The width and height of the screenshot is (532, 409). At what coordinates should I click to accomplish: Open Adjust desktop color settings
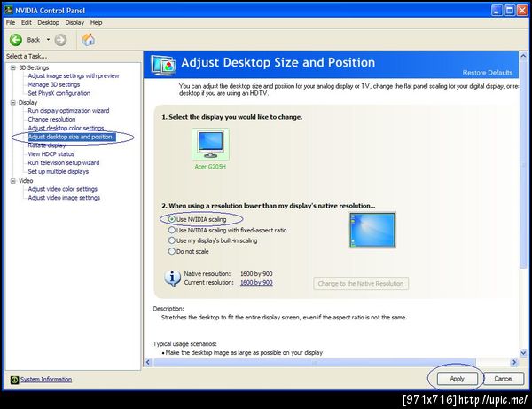(x=66, y=128)
